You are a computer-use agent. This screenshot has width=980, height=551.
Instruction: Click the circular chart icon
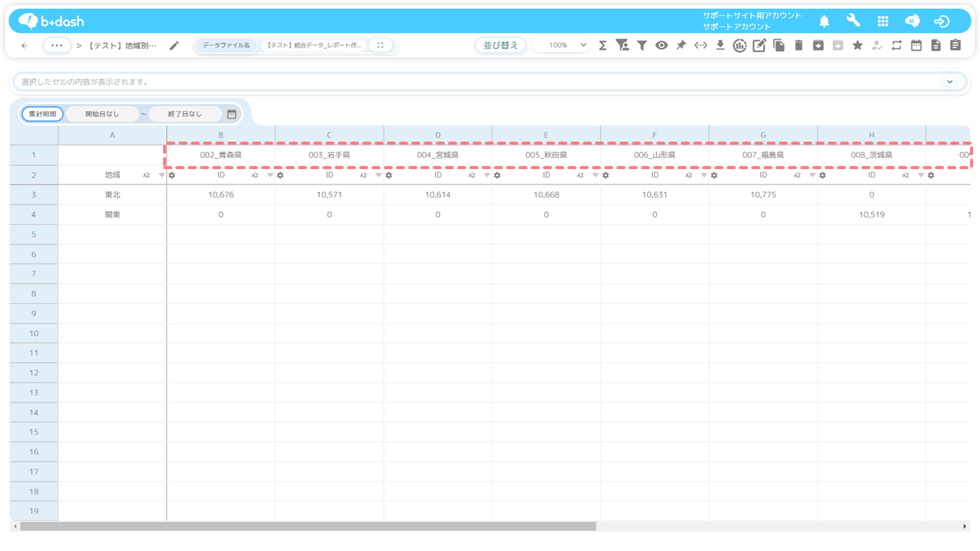[x=740, y=46]
